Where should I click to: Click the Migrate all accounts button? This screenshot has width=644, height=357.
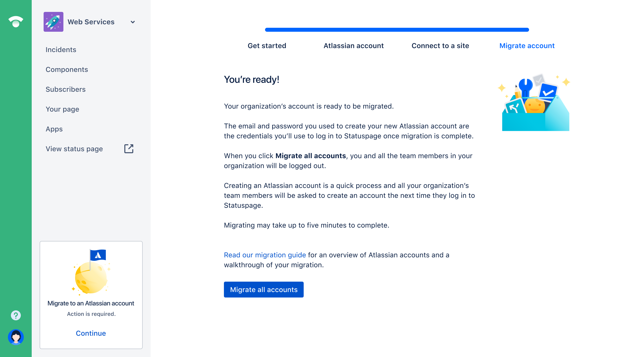pos(263,289)
